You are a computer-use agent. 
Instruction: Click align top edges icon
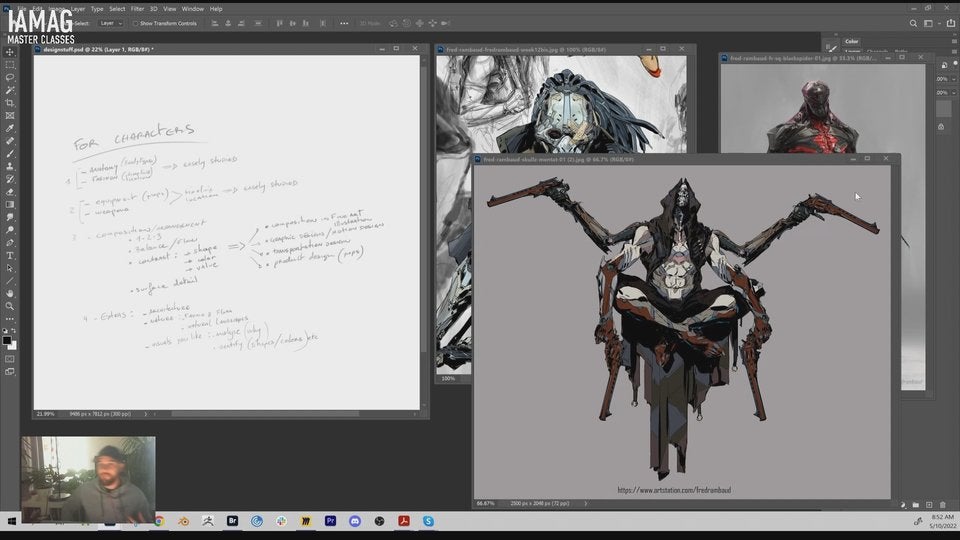tap(279, 23)
